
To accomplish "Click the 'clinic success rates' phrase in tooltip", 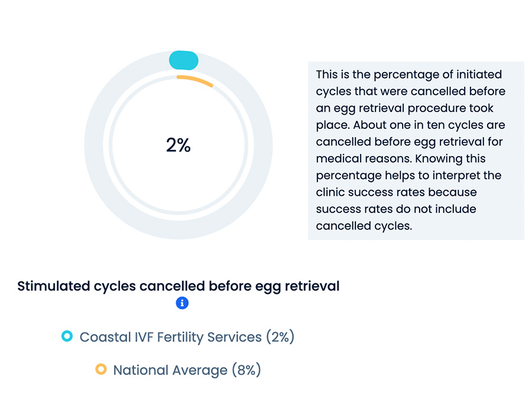I will pos(370,192).
